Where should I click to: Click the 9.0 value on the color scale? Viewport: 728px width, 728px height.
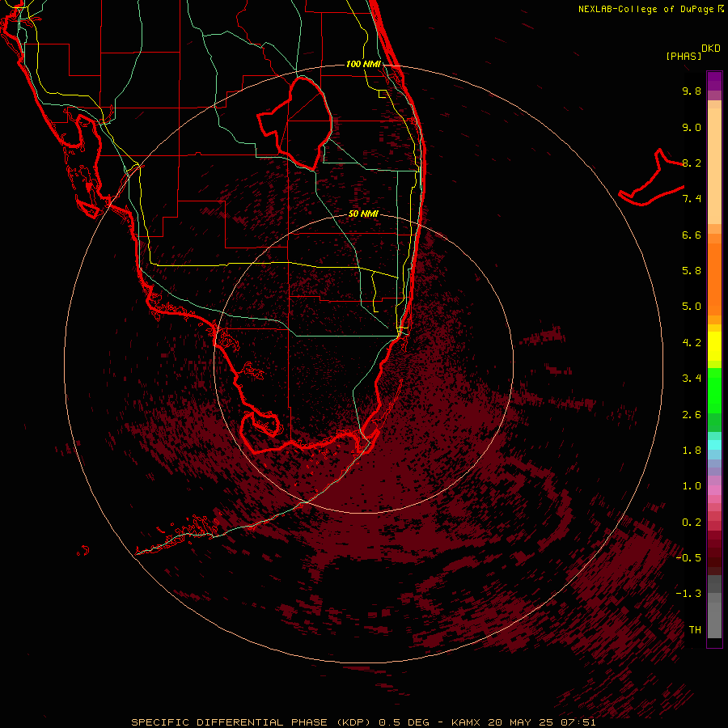(692, 127)
